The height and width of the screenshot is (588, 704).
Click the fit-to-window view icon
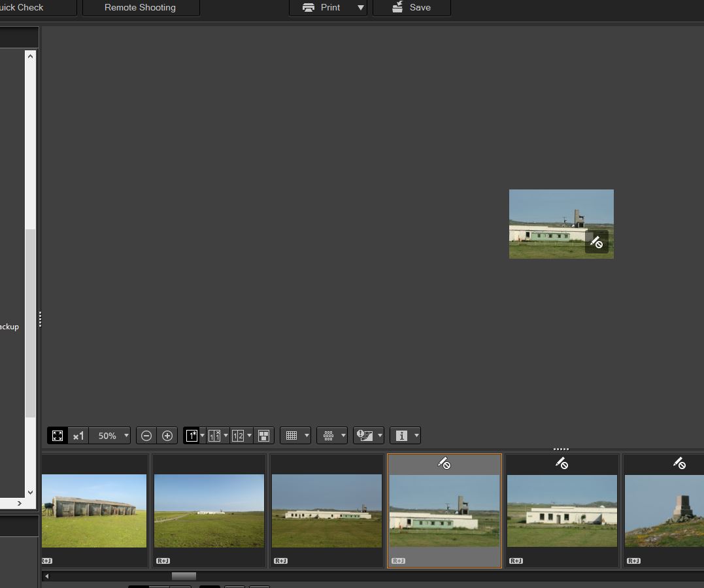point(58,436)
